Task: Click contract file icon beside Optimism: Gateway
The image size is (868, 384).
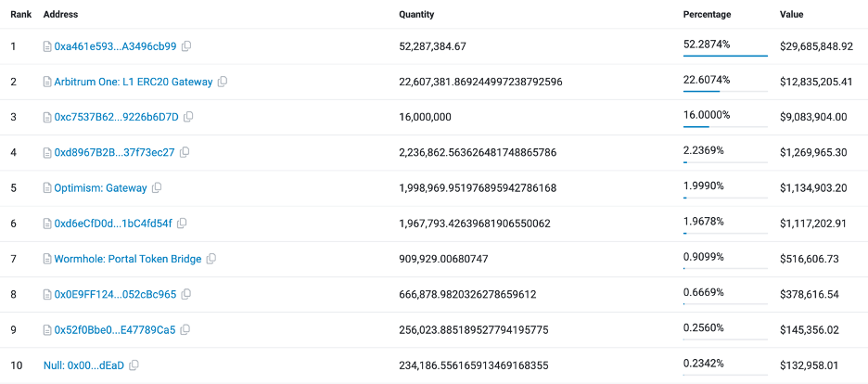Action: (x=47, y=188)
